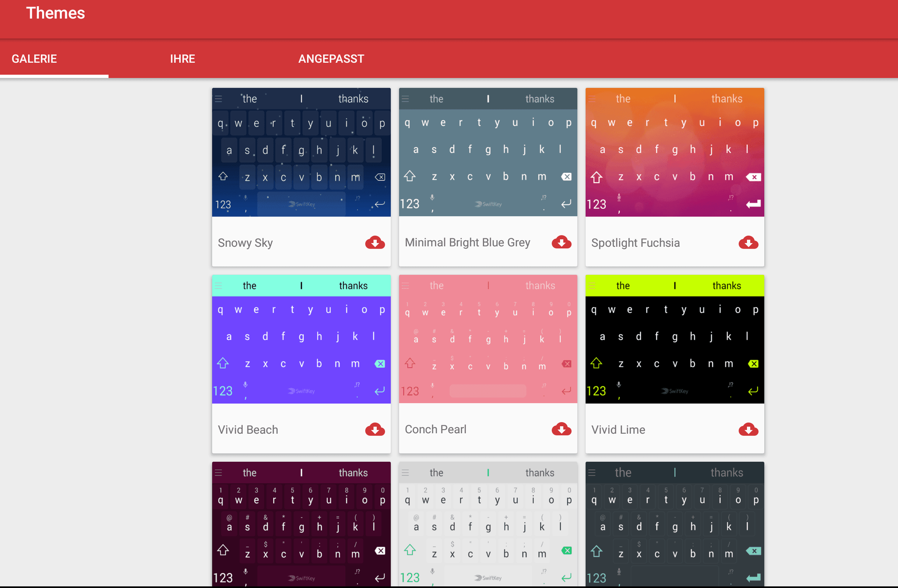Select the GALERIE tab
This screenshot has width=898, height=588.
click(x=35, y=59)
